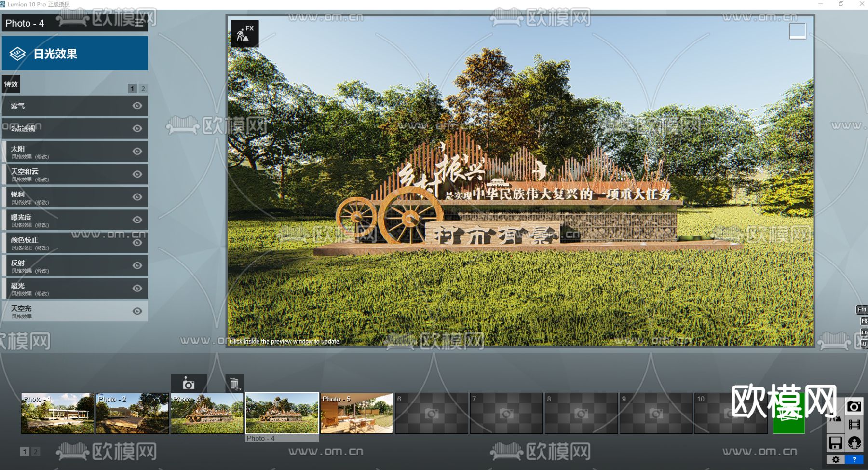
Task: Select the Photo - 4 thumbnail
Action: pos(282,413)
